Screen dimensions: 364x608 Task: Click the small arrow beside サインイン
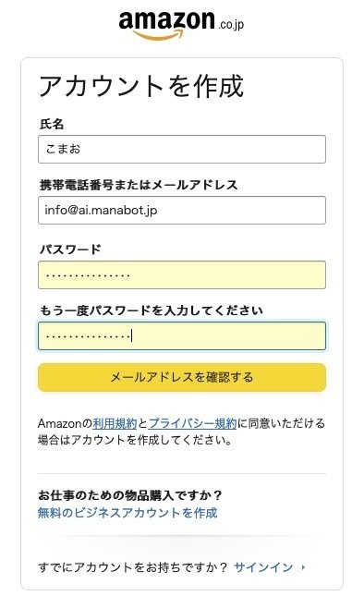[x=303, y=567]
